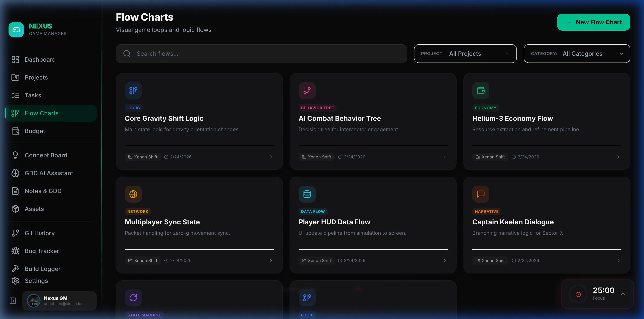
Task: Click the Helium-3 Economy Flow wallet icon
Action: (x=481, y=91)
